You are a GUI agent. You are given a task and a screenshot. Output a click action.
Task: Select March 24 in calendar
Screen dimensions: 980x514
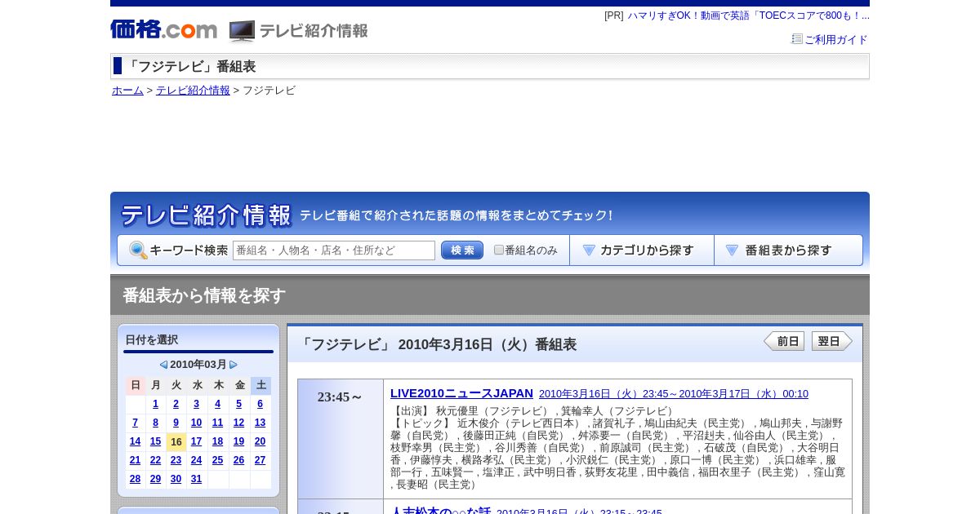coord(196,460)
